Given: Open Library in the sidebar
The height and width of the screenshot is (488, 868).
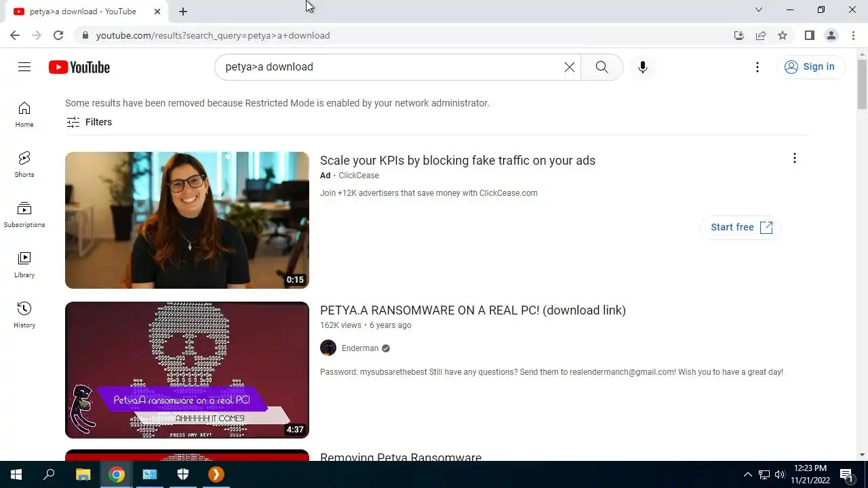Looking at the screenshot, I should tap(24, 265).
